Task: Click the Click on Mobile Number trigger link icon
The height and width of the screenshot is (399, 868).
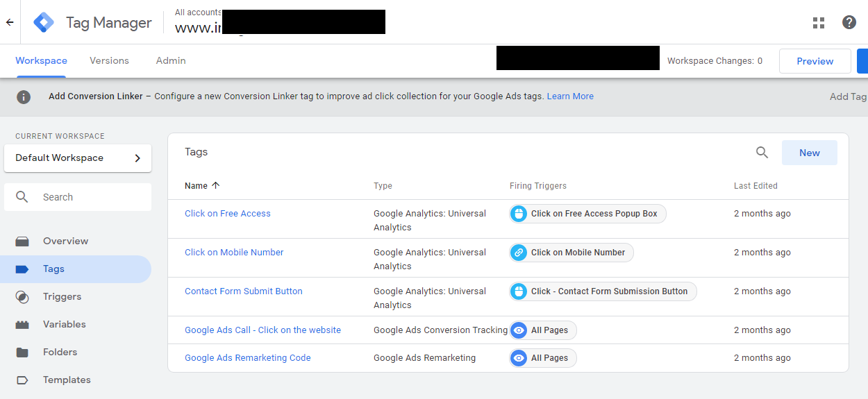Action: [x=519, y=253]
